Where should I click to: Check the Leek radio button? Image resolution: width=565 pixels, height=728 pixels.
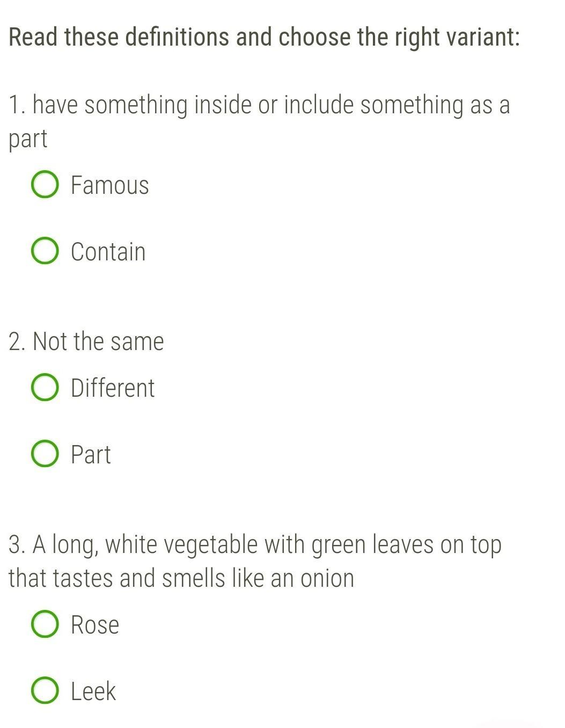point(45,691)
